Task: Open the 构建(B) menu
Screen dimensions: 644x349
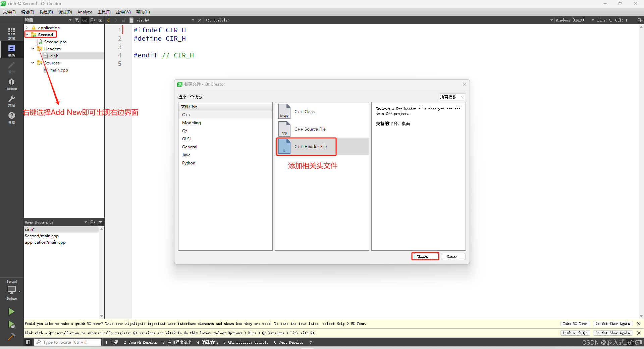Action: point(46,12)
